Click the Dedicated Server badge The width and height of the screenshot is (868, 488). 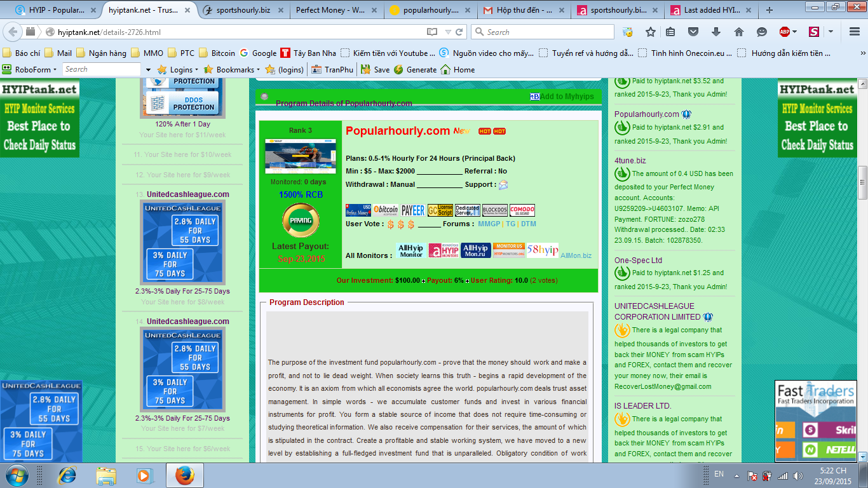[x=468, y=210]
